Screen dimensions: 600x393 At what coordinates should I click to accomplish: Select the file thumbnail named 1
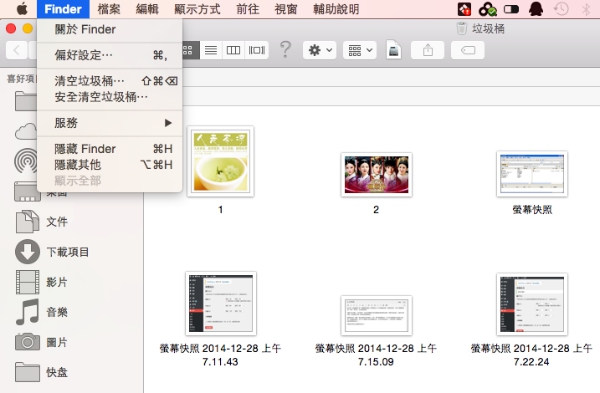pyautogui.click(x=220, y=161)
